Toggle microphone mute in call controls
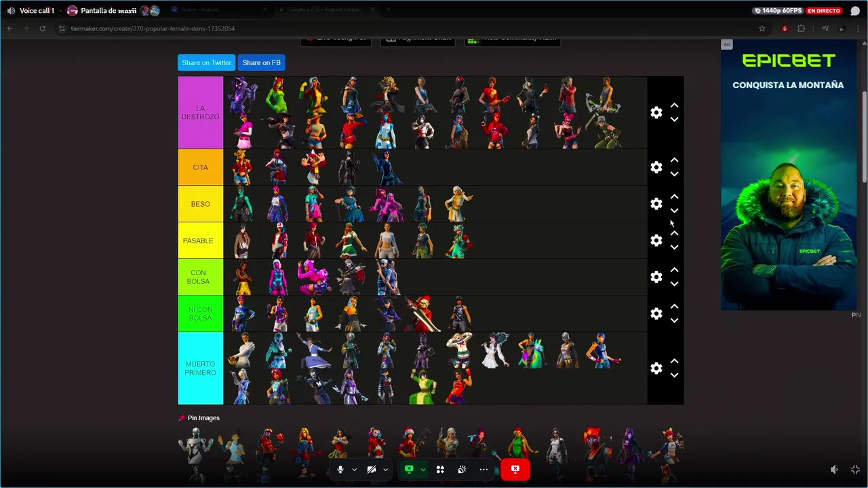The height and width of the screenshot is (488, 868). tap(340, 469)
